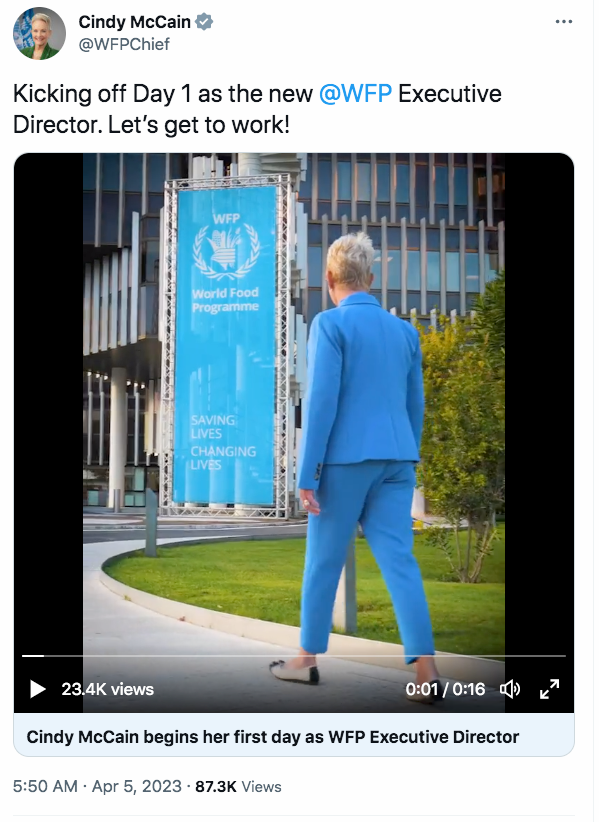
Task: Click the 87.3K Views count
Action: (238, 786)
